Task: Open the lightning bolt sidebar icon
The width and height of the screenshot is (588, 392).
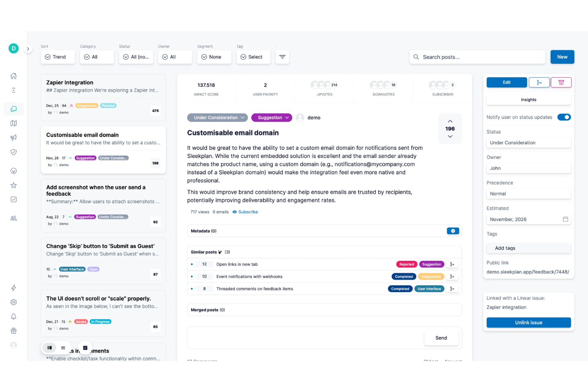Action: click(x=14, y=288)
